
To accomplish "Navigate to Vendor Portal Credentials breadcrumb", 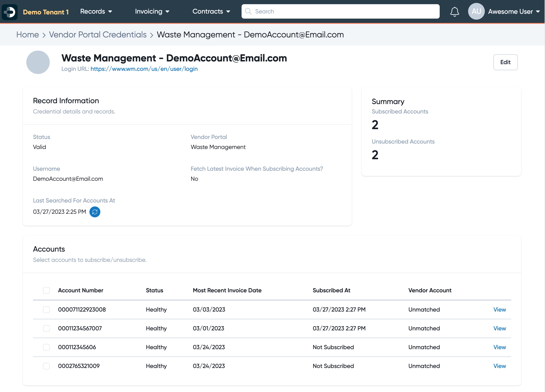I will (x=98, y=35).
